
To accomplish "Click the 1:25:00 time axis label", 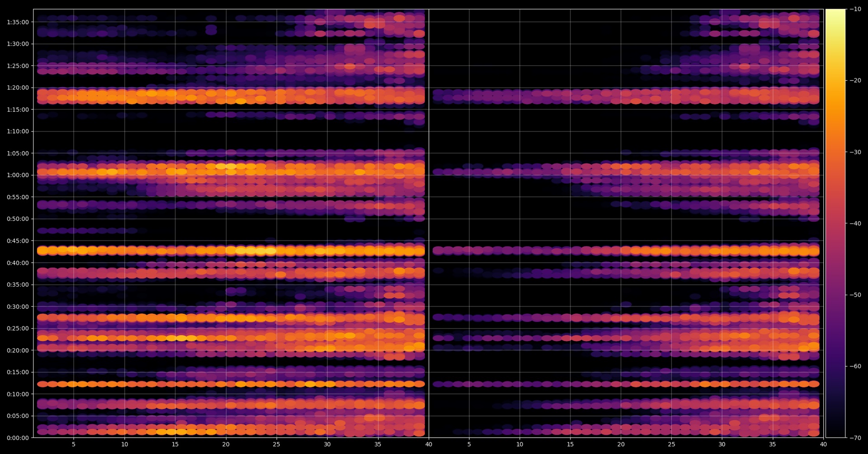I will (18, 66).
